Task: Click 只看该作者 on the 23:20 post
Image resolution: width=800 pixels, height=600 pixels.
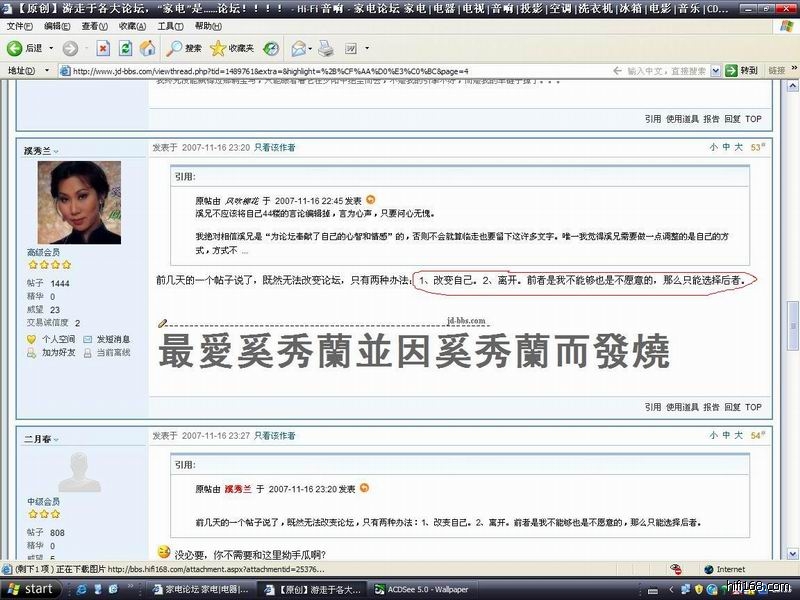Action: coord(274,147)
